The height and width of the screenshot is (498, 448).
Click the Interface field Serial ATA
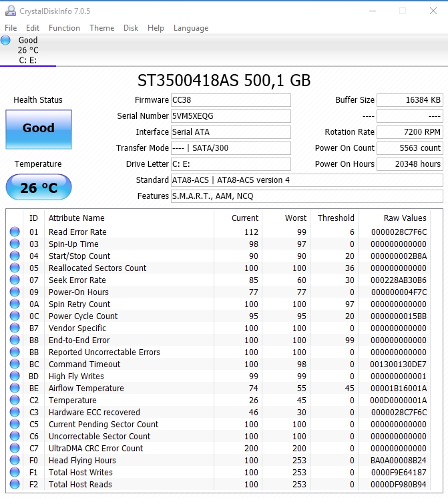[230, 132]
